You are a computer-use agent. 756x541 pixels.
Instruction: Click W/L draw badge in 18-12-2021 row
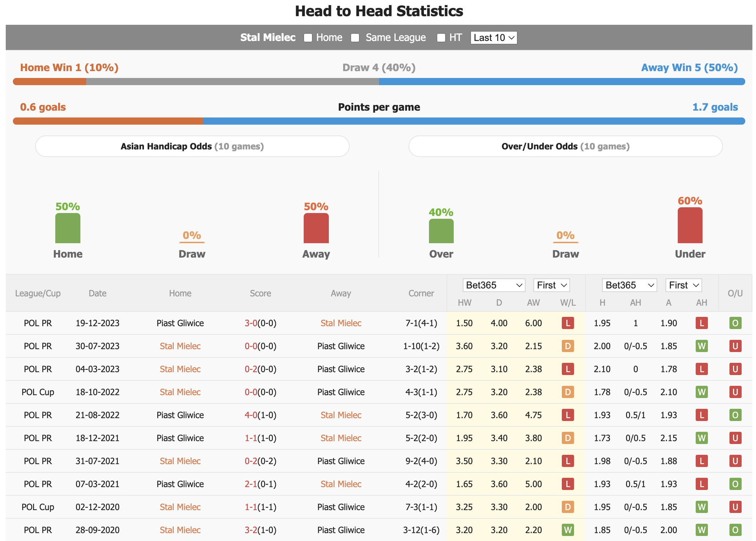click(x=568, y=438)
